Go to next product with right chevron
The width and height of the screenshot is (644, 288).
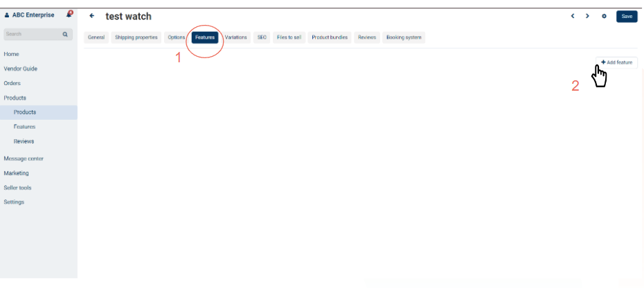[587, 16]
